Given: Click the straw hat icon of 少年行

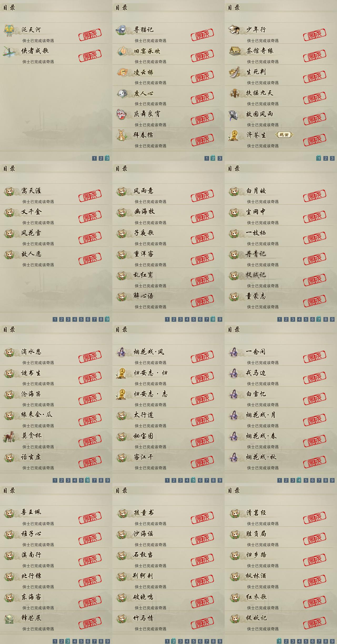Looking at the screenshot, I should pyautogui.click(x=234, y=30).
